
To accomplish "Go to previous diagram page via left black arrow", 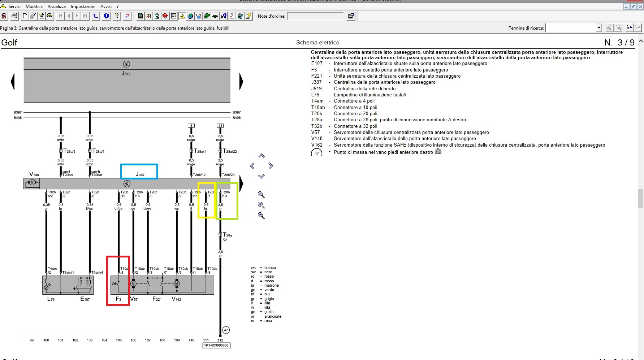I will click(x=13, y=82).
